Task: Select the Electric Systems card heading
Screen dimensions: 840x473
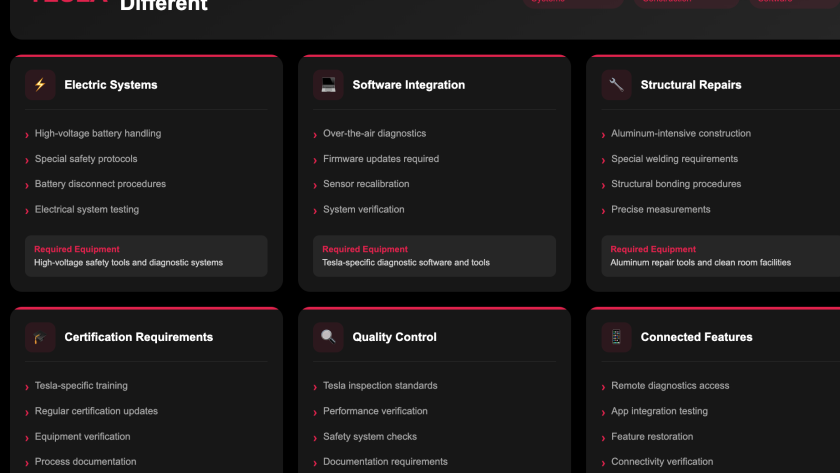Action: coord(110,85)
